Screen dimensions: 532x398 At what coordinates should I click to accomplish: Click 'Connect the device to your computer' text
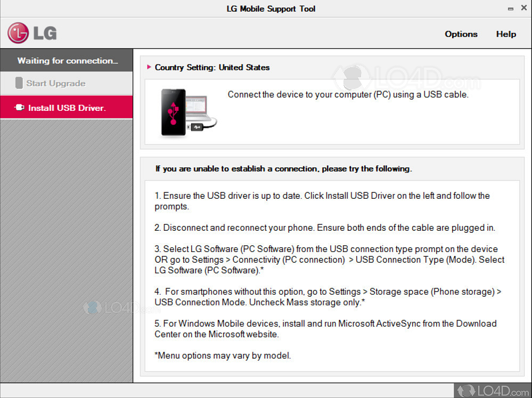pos(348,94)
